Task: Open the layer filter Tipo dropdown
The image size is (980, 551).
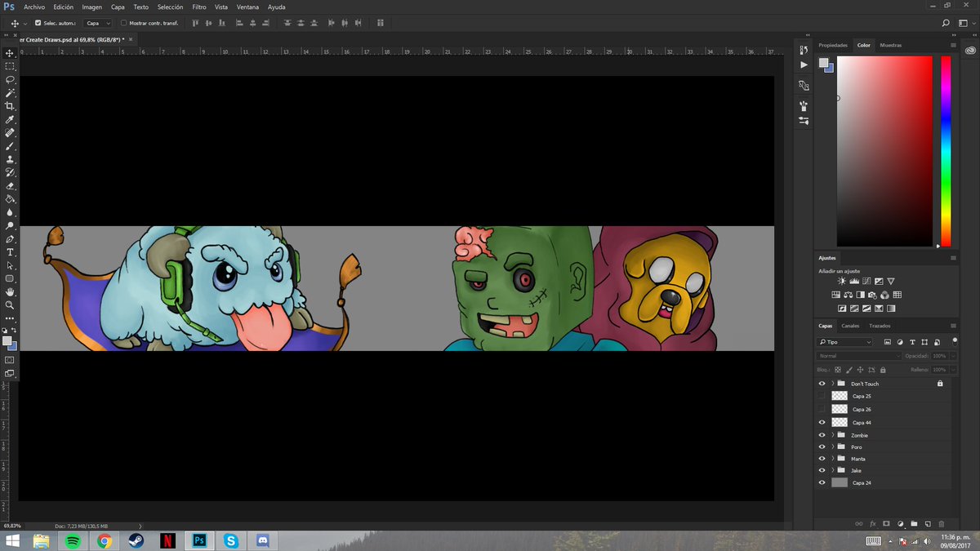Action: [844, 342]
